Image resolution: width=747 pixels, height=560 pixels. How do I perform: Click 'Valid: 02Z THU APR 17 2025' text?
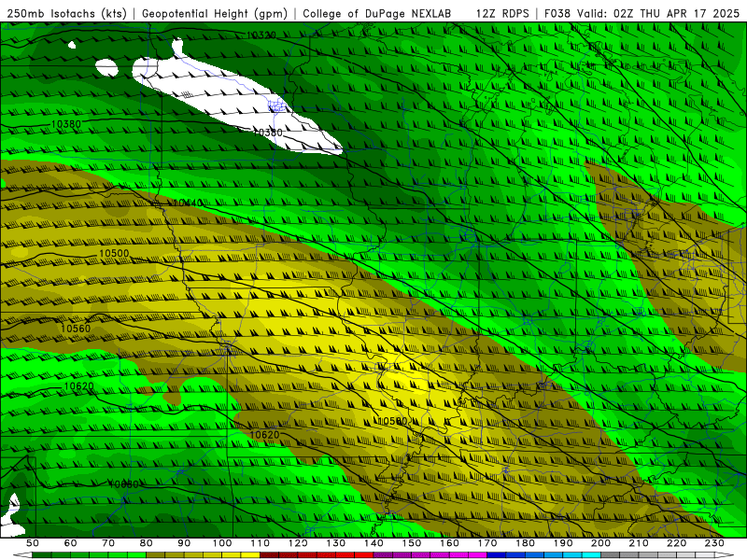coord(658,14)
